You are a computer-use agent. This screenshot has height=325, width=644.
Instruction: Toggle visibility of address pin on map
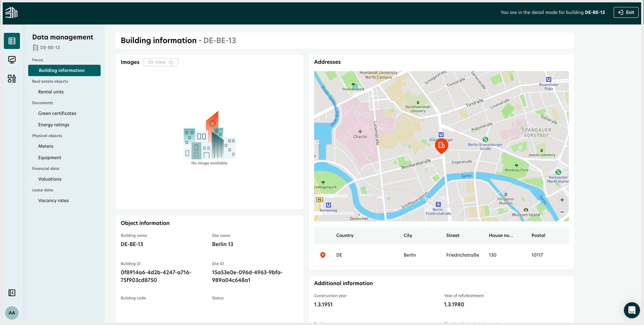(x=323, y=255)
